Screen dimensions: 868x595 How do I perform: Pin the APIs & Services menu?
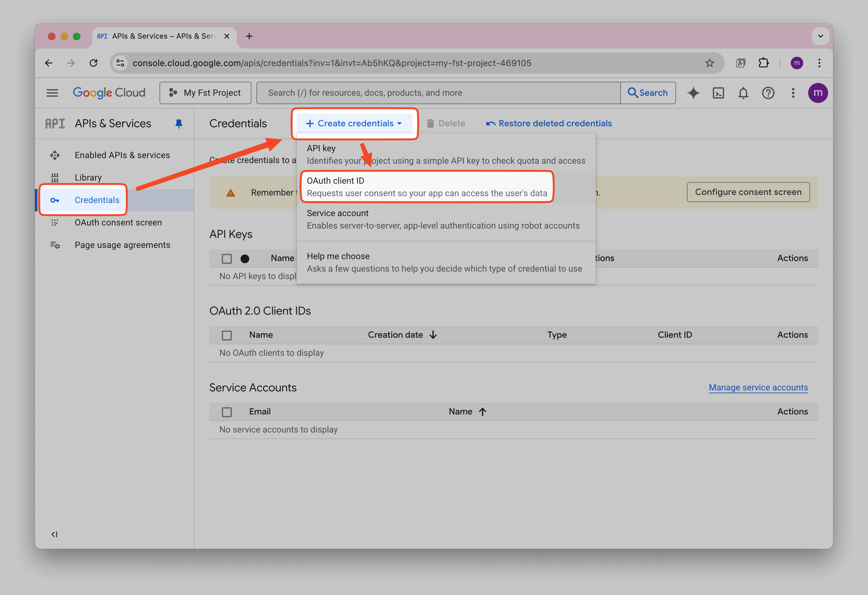coord(179,123)
